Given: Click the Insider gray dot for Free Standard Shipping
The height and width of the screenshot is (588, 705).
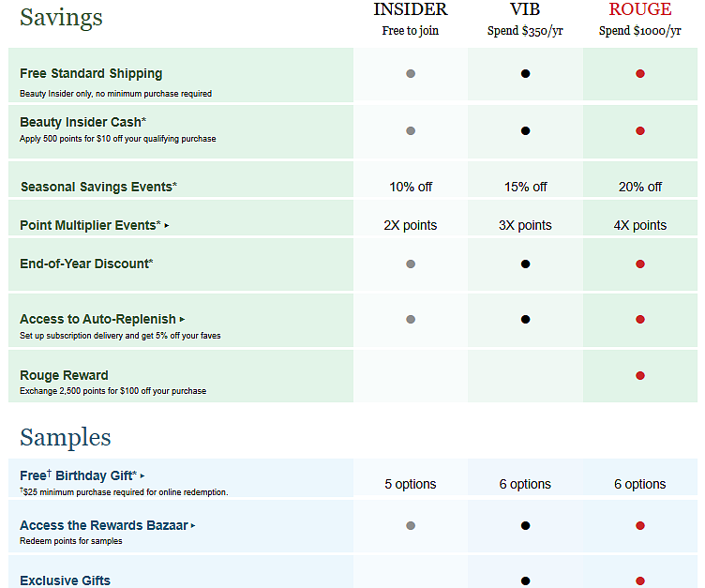Looking at the screenshot, I should [411, 74].
